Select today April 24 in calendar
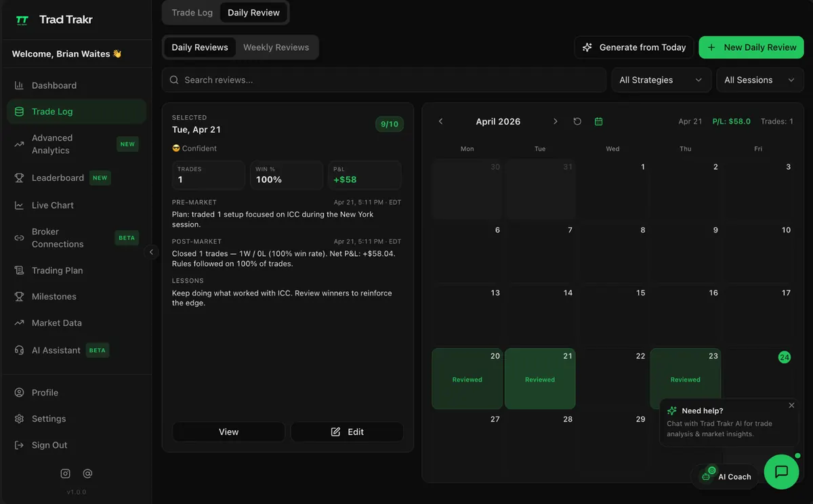 coord(785,357)
